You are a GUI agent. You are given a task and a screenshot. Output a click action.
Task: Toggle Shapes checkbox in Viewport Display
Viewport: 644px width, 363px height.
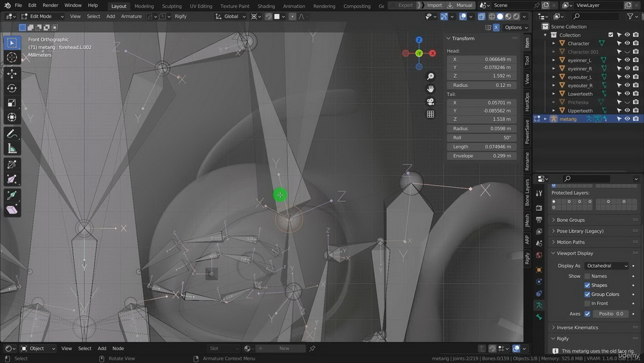pos(587,285)
